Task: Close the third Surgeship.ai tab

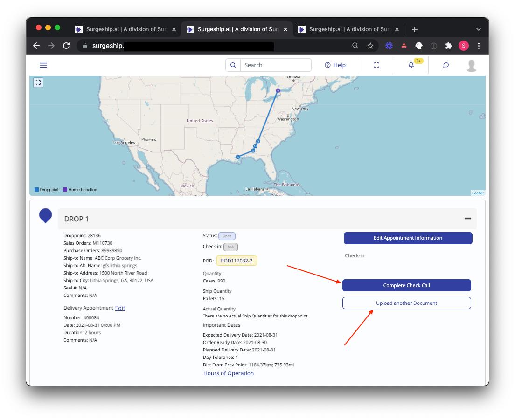Action: pos(397,29)
